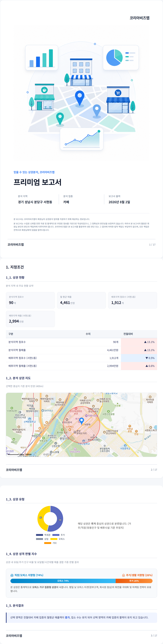
Task: Click the office building icon beside 직장/오피스 지향형
Action: pos(12,575)
